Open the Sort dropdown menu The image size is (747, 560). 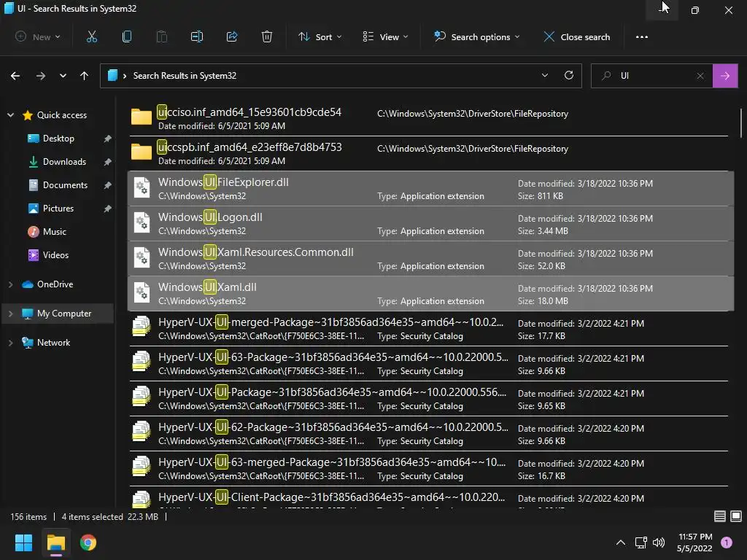(320, 36)
